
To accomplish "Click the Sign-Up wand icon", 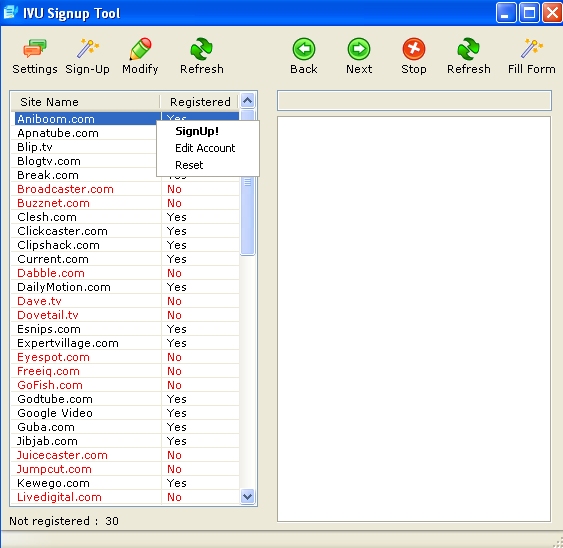I will click(88, 49).
